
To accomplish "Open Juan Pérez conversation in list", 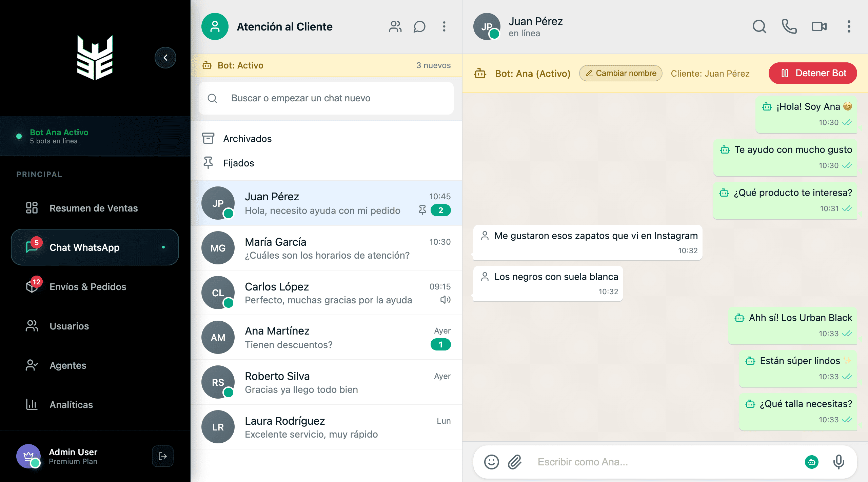I will click(x=326, y=203).
